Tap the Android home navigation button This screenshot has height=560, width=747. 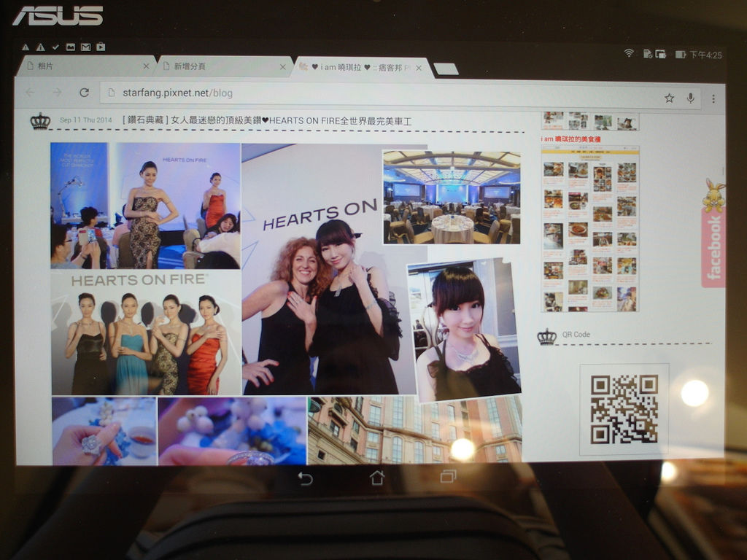pyautogui.click(x=377, y=477)
